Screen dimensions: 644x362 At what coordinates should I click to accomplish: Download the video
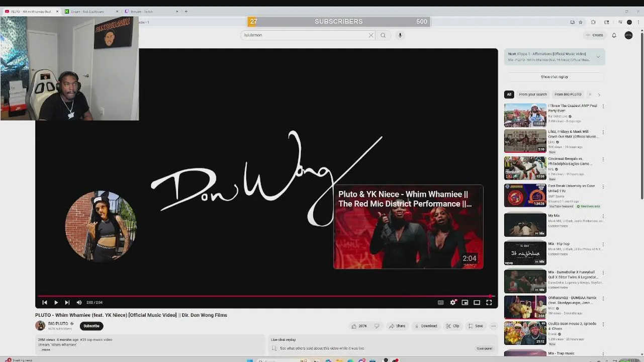click(425, 326)
